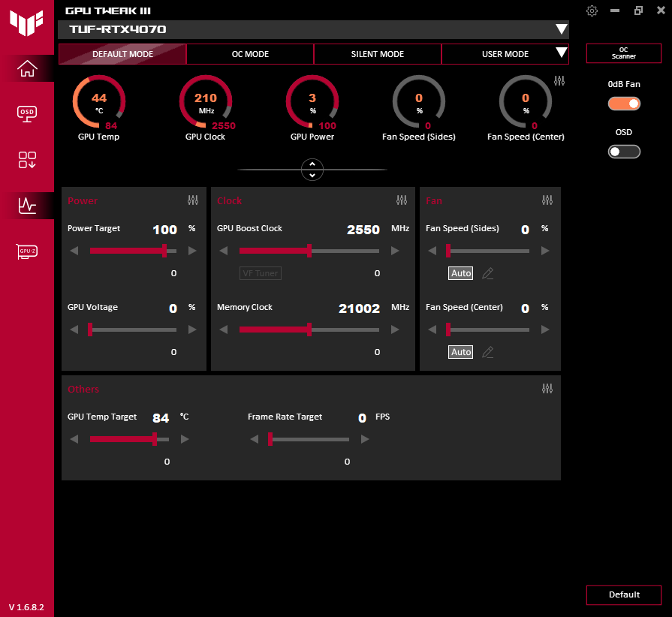The height and width of the screenshot is (617, 672).
Task: Increase Frame Rate Target with right arrow
Action: [365, 439]
